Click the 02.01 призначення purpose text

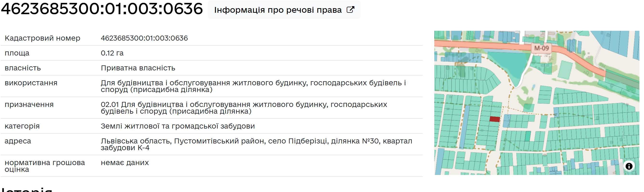pyautogui.click(x=244, y=108)
